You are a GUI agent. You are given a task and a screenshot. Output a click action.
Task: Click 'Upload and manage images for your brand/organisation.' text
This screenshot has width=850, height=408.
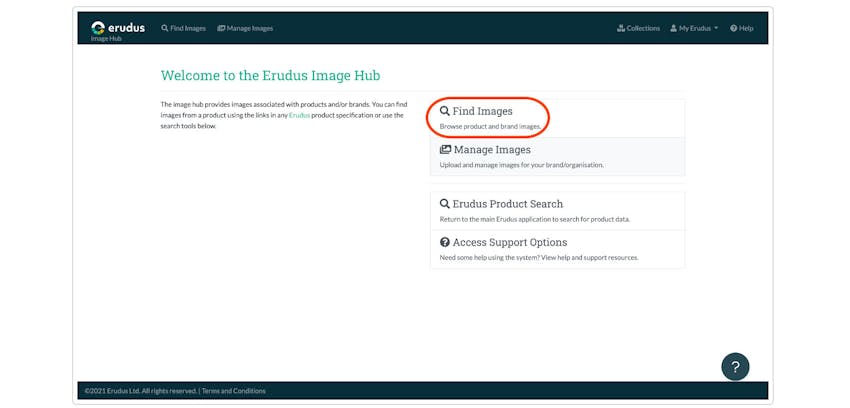coord(521,165)
